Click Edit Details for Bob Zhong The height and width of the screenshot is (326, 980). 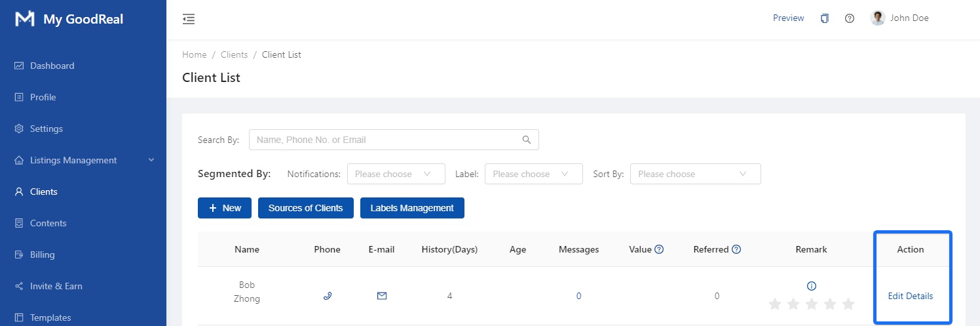click(x=910, y=296)
